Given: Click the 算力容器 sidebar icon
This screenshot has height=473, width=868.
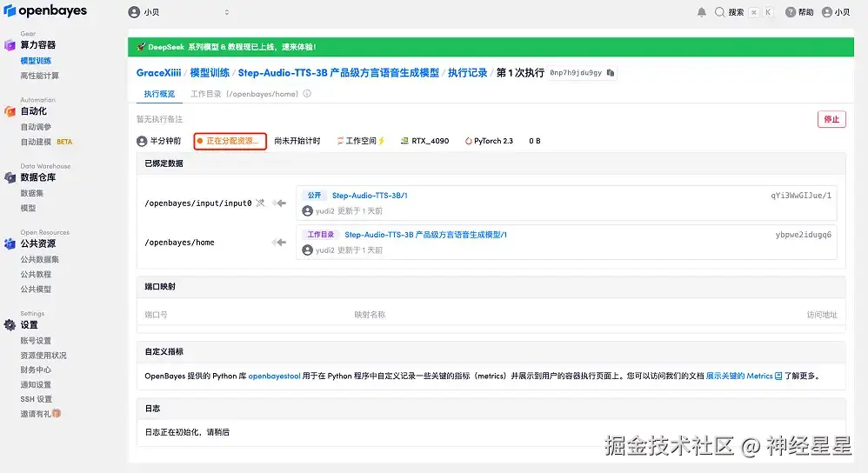Looking at the screenshot, I should click(x=10, y=45).
